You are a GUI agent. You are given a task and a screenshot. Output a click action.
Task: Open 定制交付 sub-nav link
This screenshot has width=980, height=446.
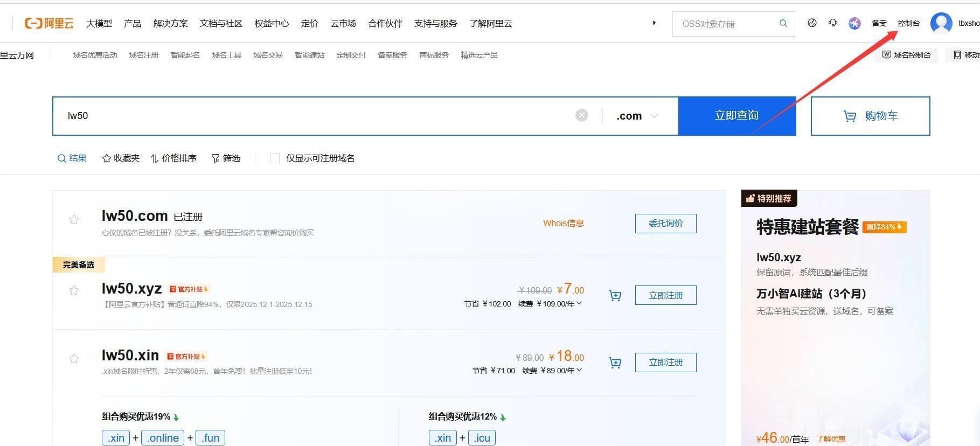click(351, 55)
